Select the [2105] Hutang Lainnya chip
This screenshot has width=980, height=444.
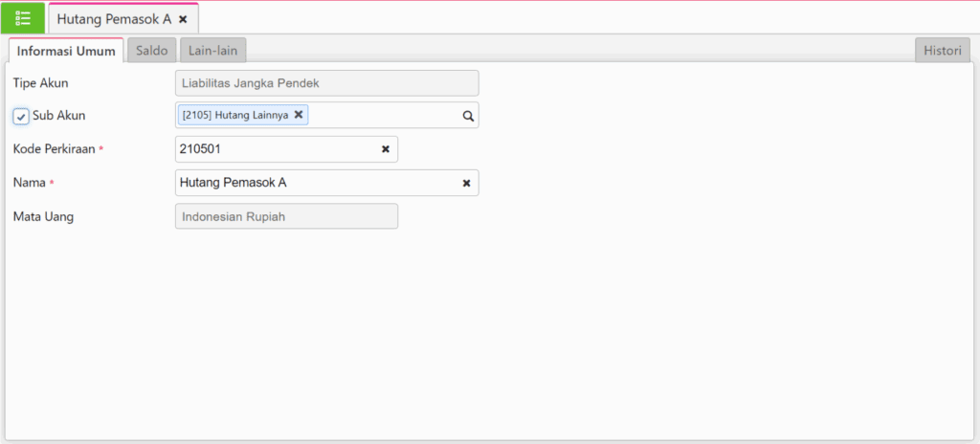(x=235, y=115)
